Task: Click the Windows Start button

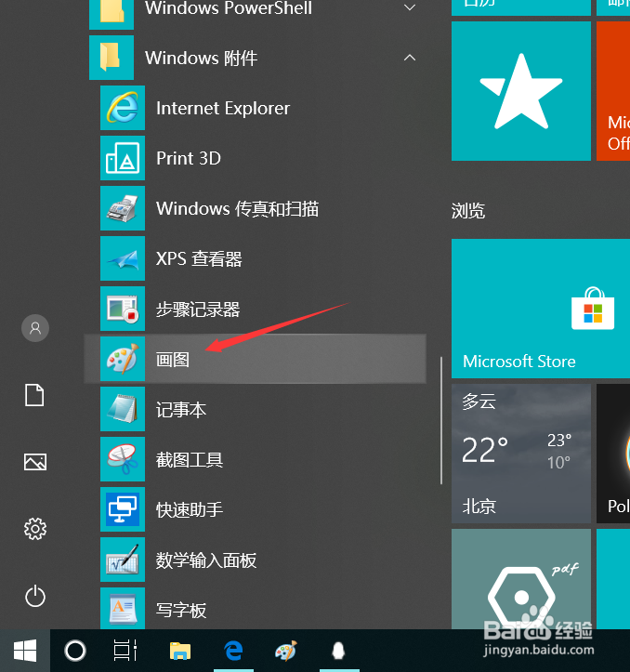Action: pos(25,651)
